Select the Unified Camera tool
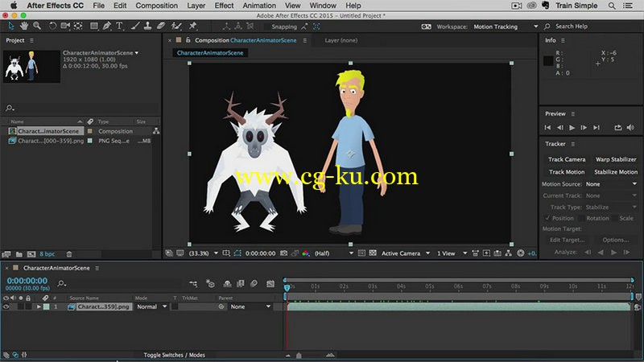The height and width of the screenshot is (362, 644). click(x=65, y=26)
